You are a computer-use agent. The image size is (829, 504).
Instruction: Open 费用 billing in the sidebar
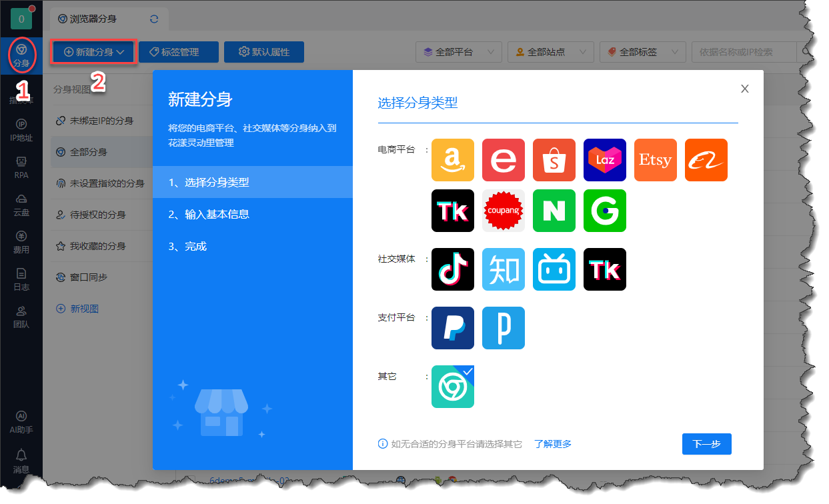[x=21, y=243]
